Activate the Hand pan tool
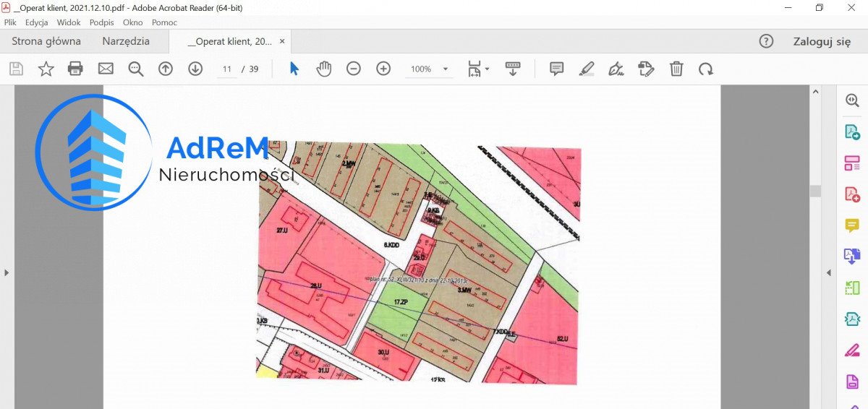This screenshot has height=409, width=868. pos(324,69)
